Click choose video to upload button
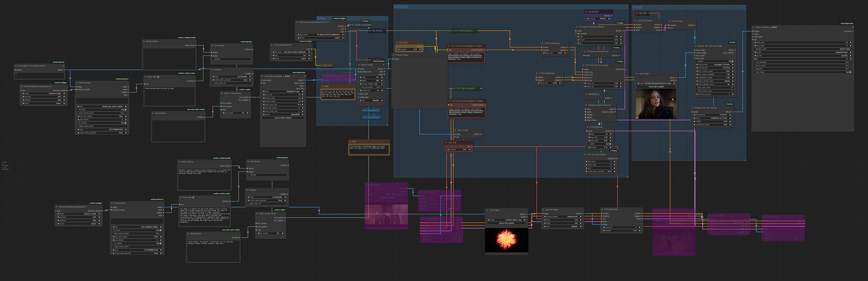The image size is (868, 281). pyautogui.click(x=283, y=118)
